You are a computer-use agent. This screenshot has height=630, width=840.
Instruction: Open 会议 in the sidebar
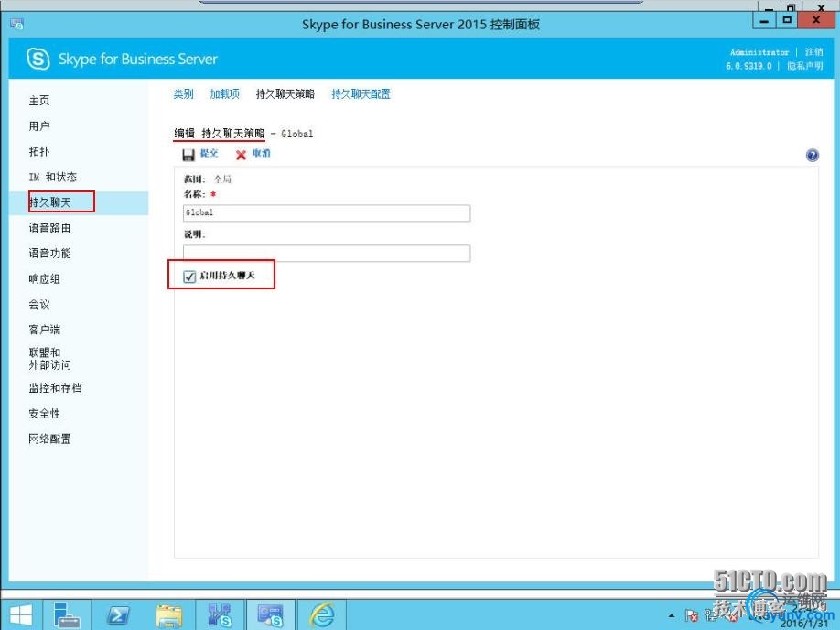click(39, 304)
